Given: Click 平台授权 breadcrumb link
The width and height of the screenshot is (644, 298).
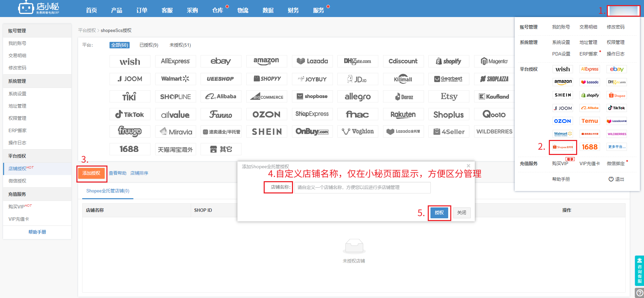Looking at the screenshot, I should [x=87, y=30].
